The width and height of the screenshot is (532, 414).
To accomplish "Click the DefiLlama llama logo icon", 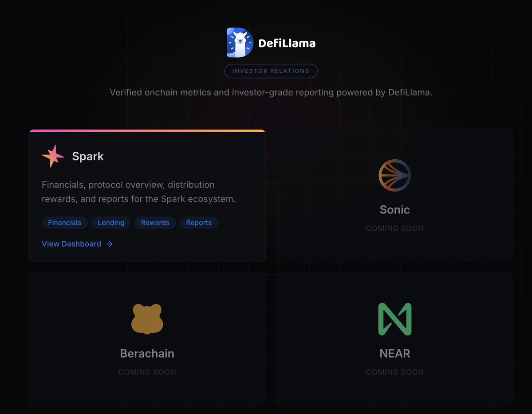I will click(240, 43).
